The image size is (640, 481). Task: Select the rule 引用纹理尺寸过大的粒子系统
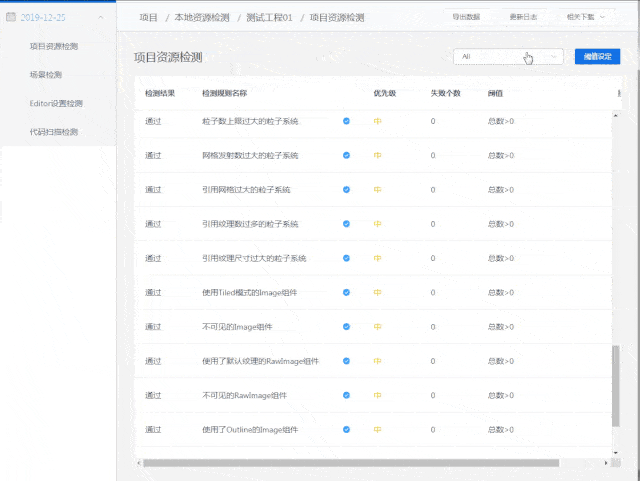tap(254, 258)
